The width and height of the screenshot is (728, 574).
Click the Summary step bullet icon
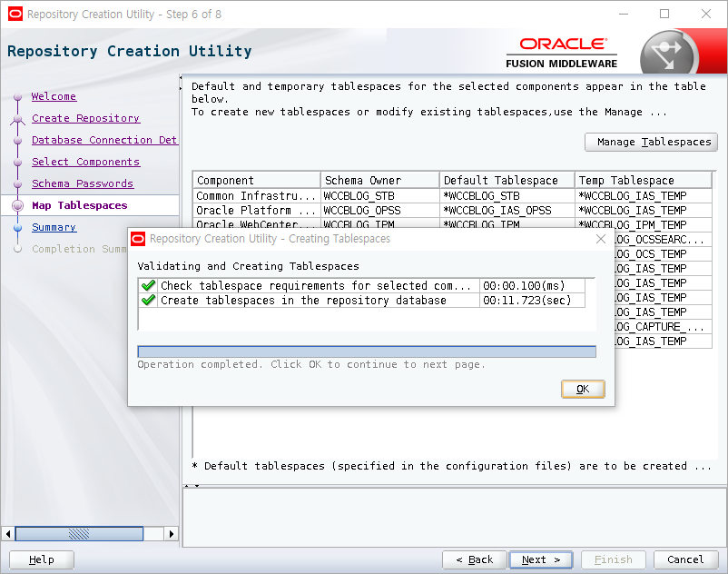pyautogui.click(x=17, y=228)
